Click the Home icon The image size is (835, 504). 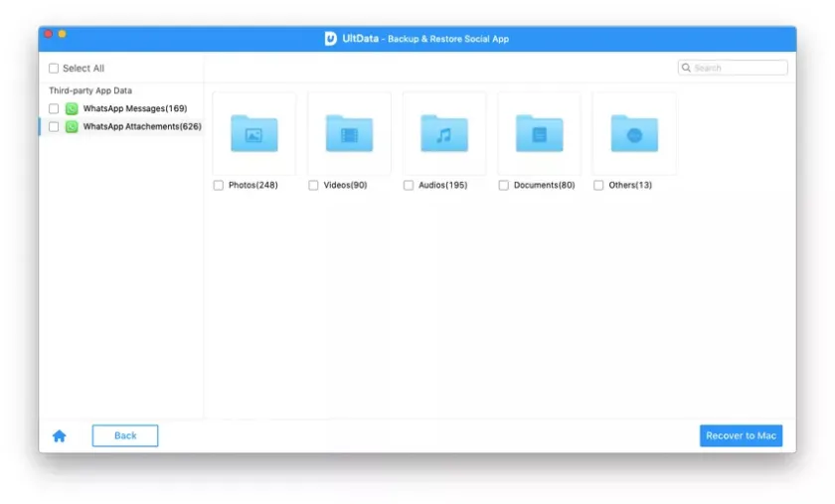(59, 435)
